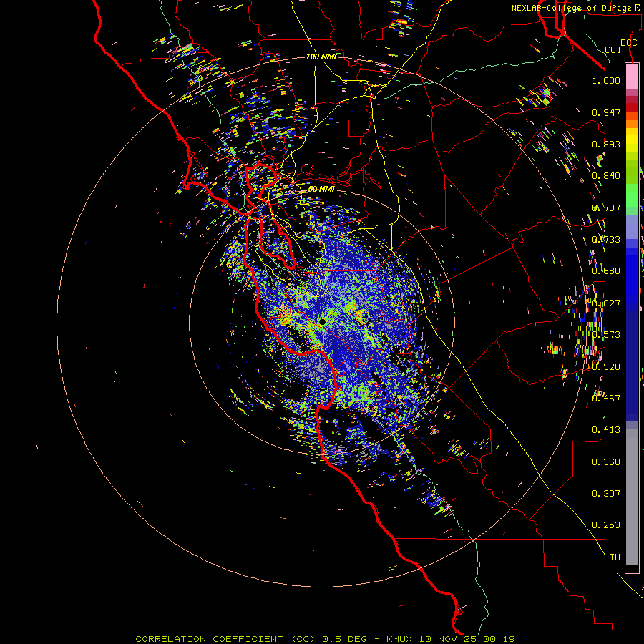Click the "1.000" scale value
The width and height of the screenshot is (644, 644).
point(606,80)
